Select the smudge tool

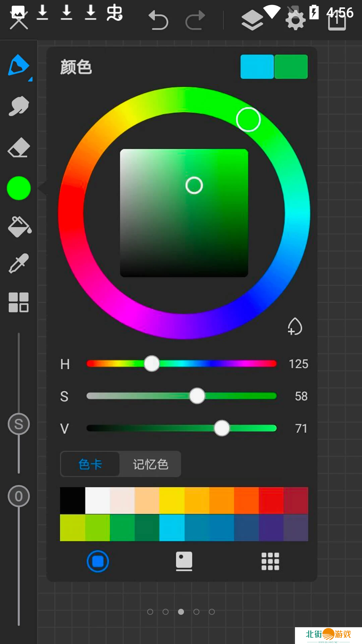18,106
